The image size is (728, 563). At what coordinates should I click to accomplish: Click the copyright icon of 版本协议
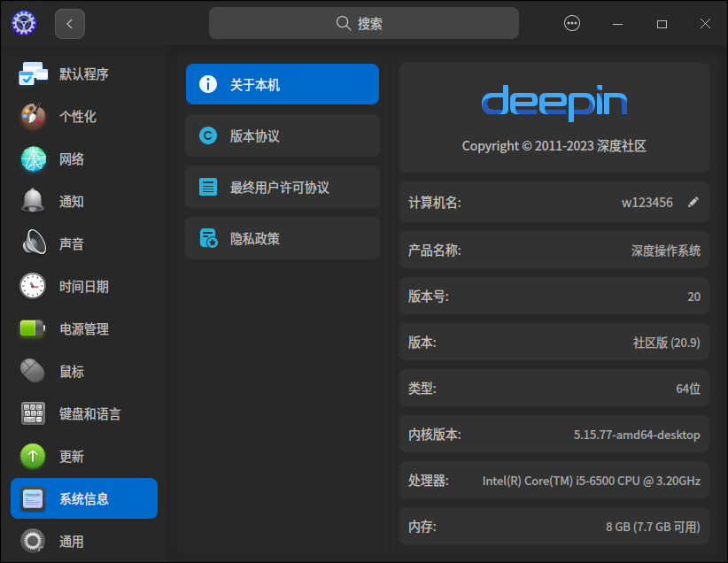click(208, 135)
